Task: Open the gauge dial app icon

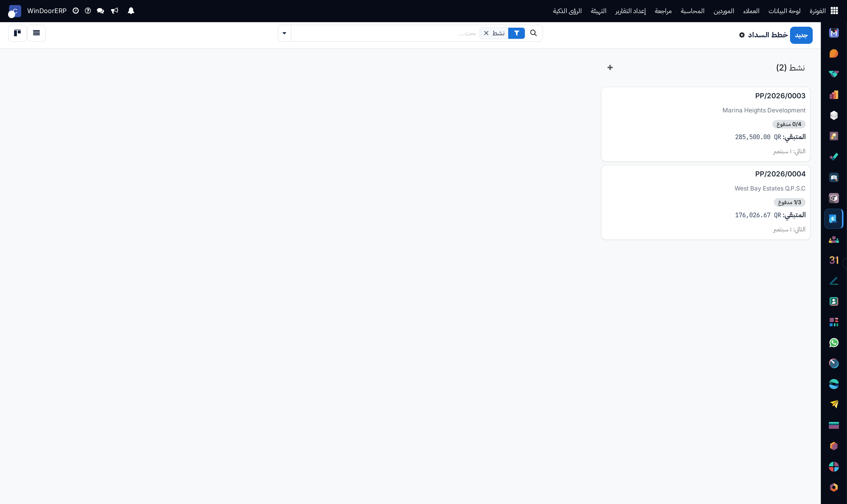Action: 834,363
